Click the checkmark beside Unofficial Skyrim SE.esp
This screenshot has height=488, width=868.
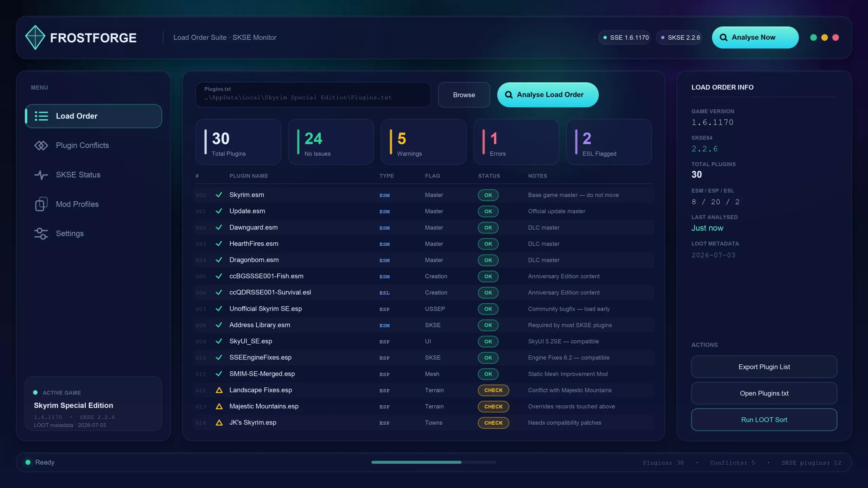[x=219, y=309]
